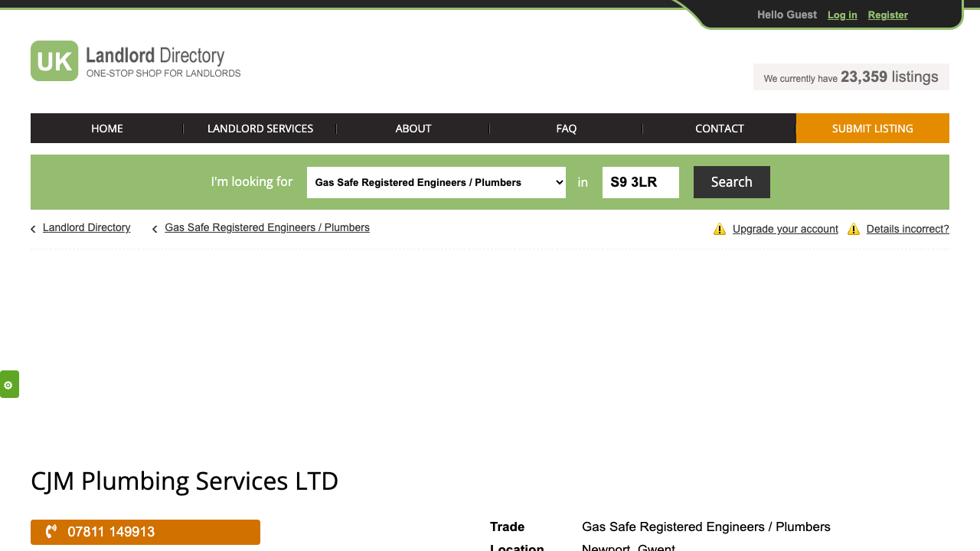Click warning triangle beside Details incorrect
This screenshot has width=980, height=551.
point(854,229)
